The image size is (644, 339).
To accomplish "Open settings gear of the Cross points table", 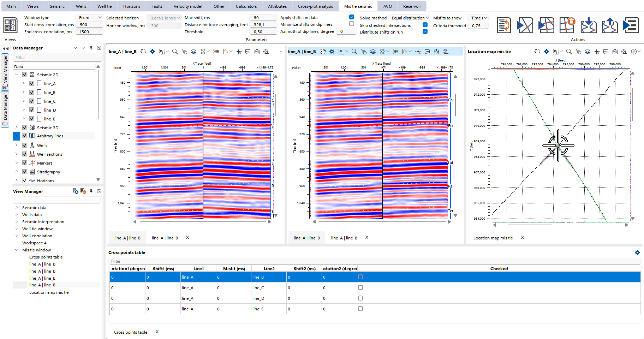I will tap(637, 252).
